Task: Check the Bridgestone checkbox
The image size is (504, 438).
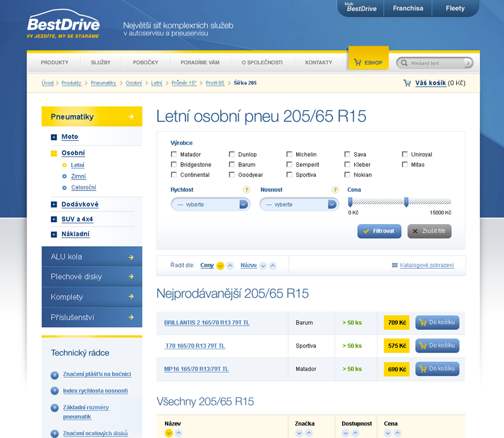Action: coord(174,164)
